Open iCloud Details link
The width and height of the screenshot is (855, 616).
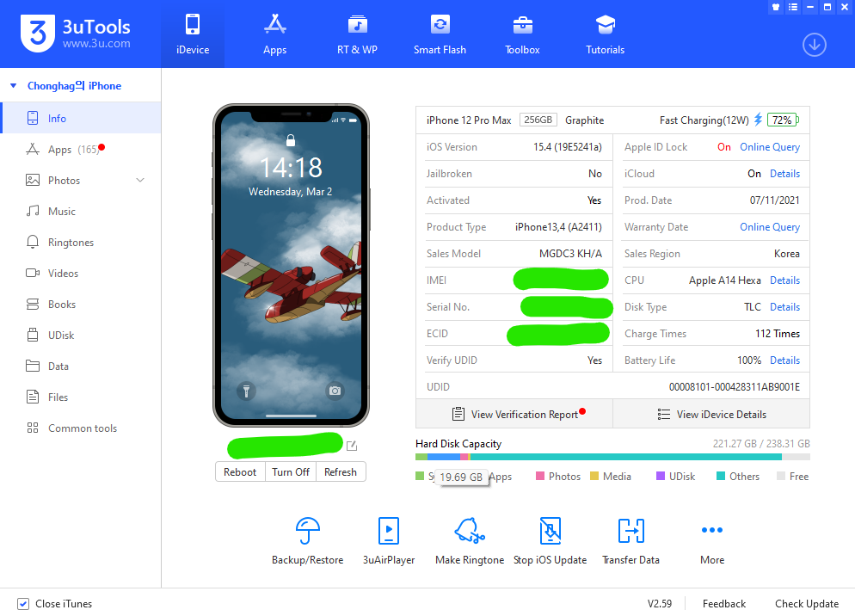tap(784, 174)
